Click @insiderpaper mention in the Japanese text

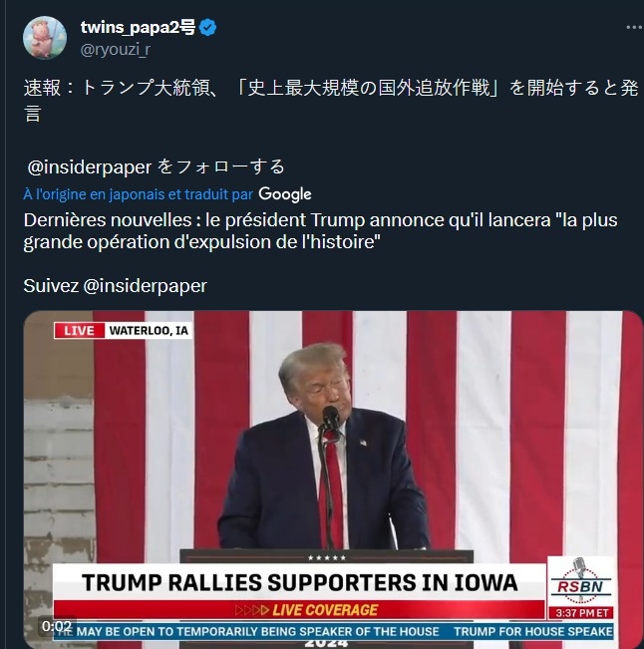(90, 166)
